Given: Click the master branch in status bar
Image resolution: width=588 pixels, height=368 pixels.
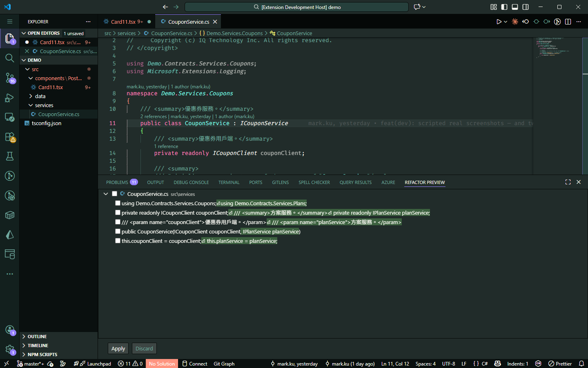Looking at the screenshot, I should [30, 364].
